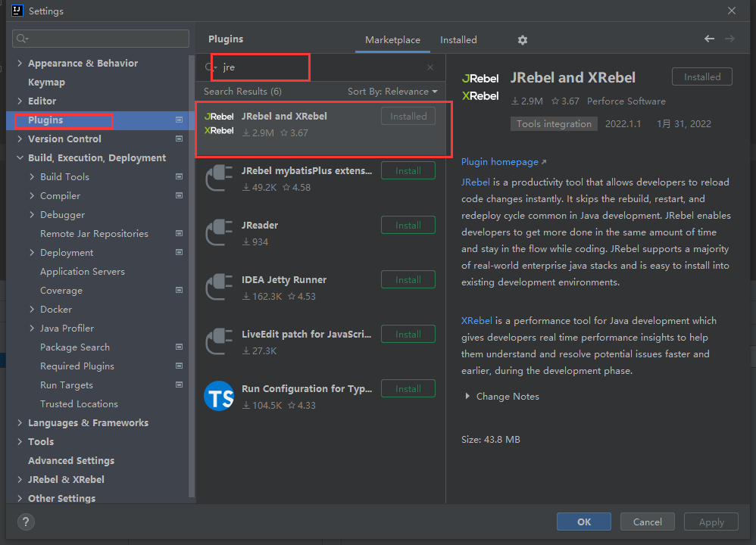Click project-level marker beside Package Search
This screenshot has width=756, height=545.
[x=179, y=347]
